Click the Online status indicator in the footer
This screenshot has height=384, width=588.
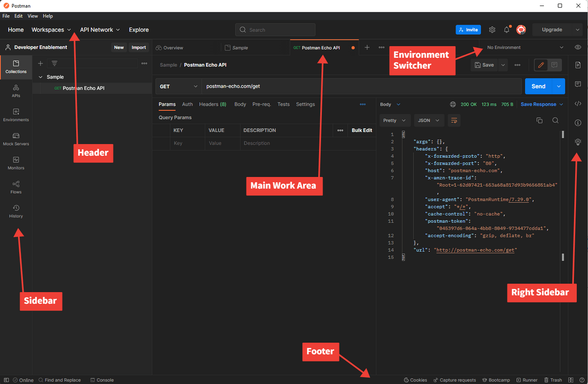pos(23,380)
